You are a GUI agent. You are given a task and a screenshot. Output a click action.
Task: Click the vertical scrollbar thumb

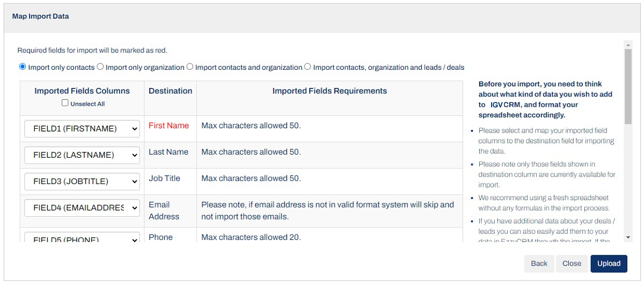point(628,86)
